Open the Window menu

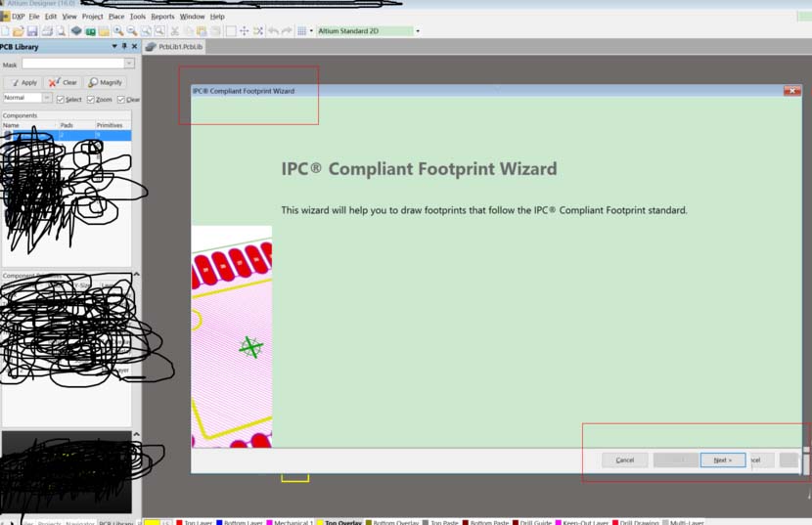click(x=192, y=17)
